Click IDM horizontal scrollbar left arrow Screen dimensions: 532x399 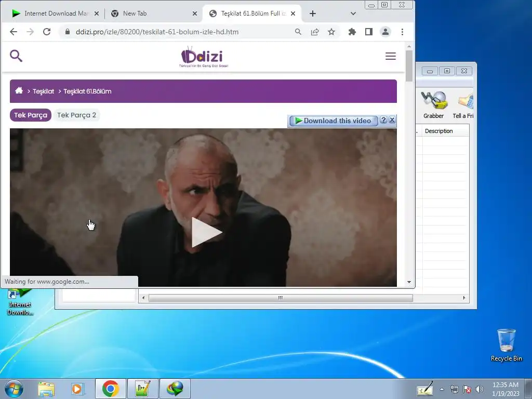pyautogui.click(x=143, y=298)
